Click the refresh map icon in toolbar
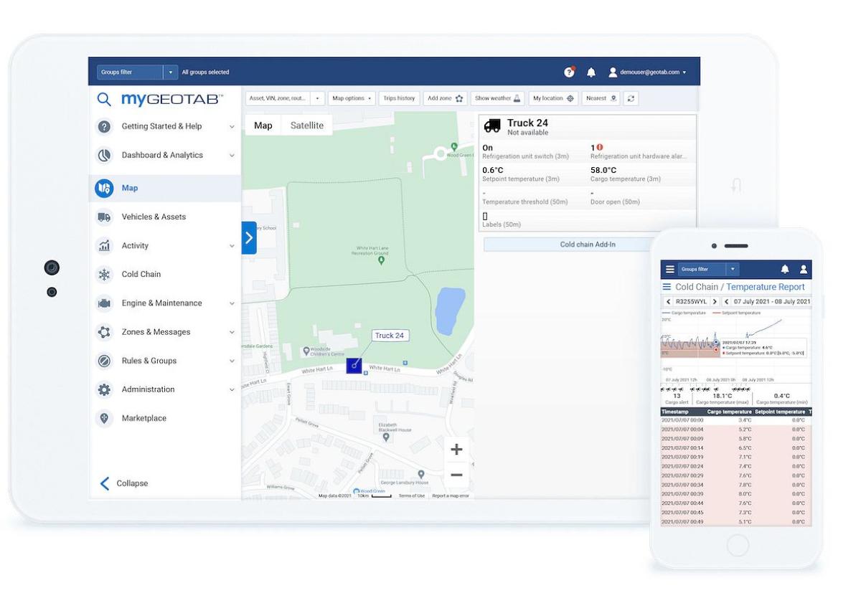Image resolution: width=861 pixels, height=616 pixels. [x=631, y=98]
